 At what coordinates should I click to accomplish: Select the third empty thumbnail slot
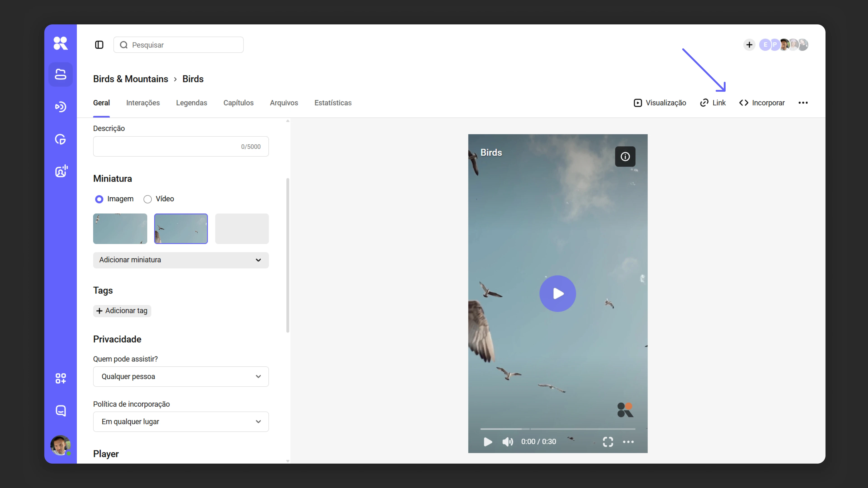(x=242, y=229)
